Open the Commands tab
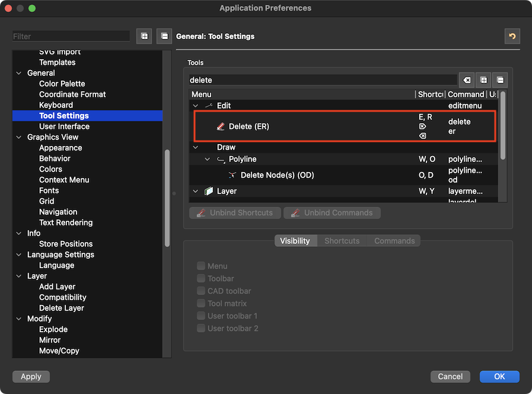The image size is (532, 394). coord(394,241)
